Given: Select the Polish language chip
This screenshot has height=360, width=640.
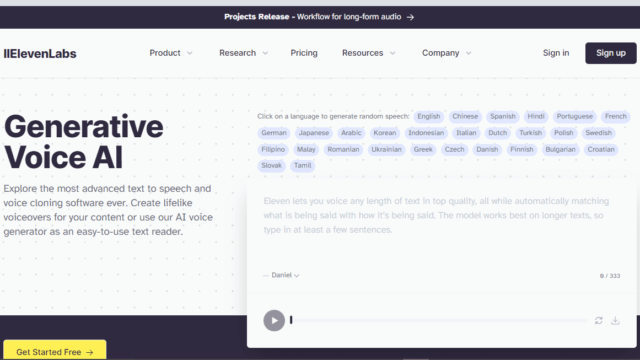Looking at the screenshot, I should coord(563,133).
